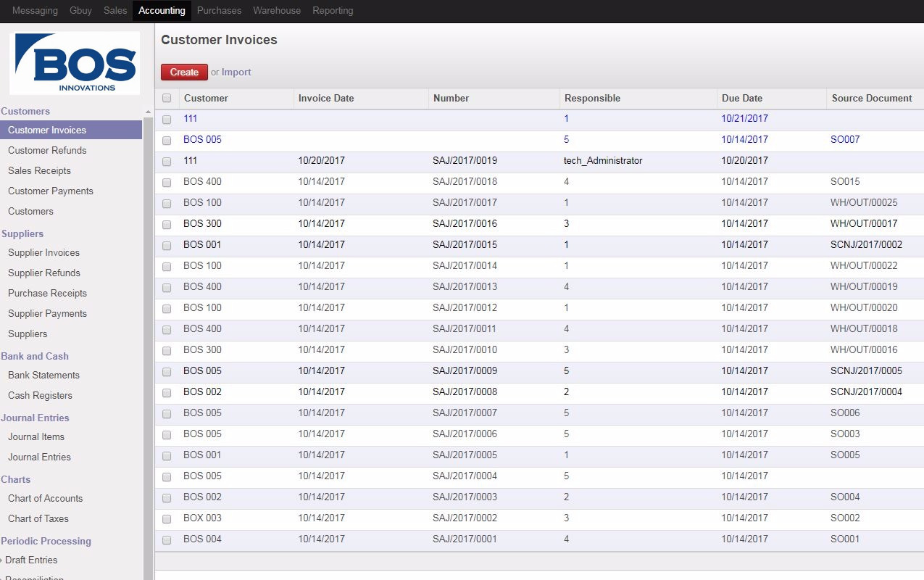The width and height of the screenshot is (924, 580).
Task: Open Supplier Invoices
Action: (43, 252)
